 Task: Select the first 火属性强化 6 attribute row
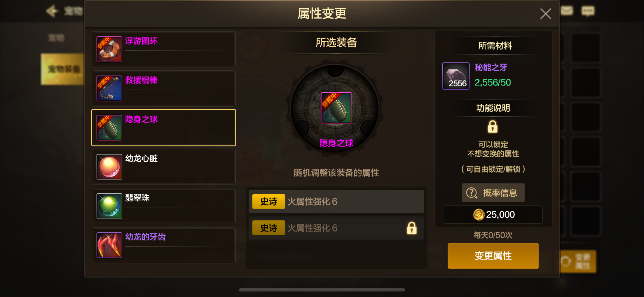336,201
